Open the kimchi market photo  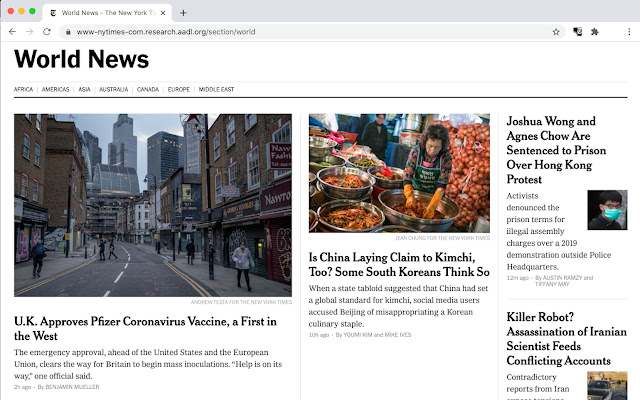(x=399, y=173)
